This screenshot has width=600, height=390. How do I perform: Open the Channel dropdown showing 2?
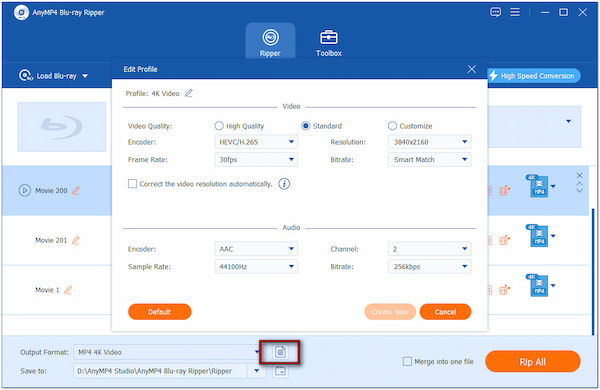[429, 249]
